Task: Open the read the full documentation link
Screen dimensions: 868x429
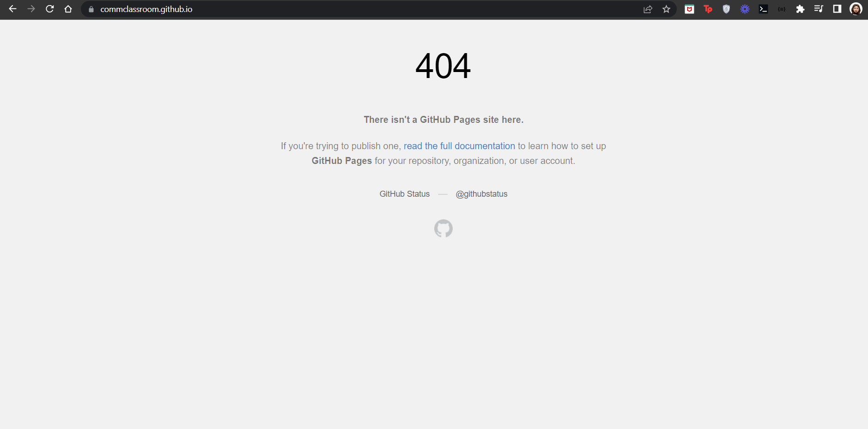Action: [x=459, y=146]
